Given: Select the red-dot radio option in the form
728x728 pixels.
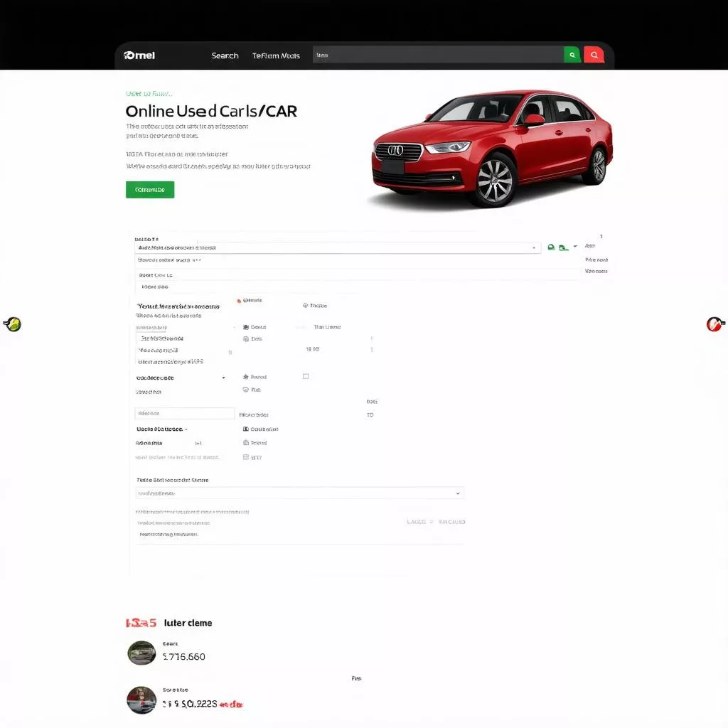Looking at the screenshot, I should point(240,301).
